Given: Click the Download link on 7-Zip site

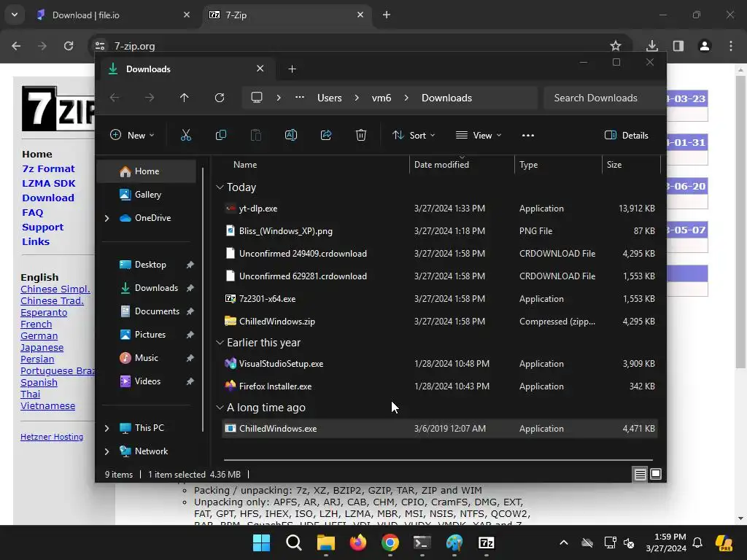Looking at the screenshot, I should 48,198.
